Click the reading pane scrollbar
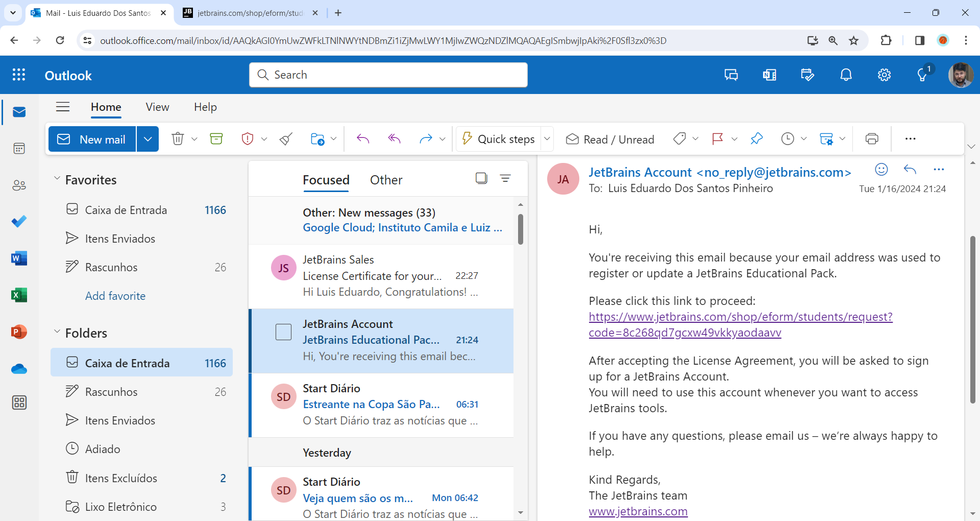Viewport: 980px width, 521px height. [972, 319]
